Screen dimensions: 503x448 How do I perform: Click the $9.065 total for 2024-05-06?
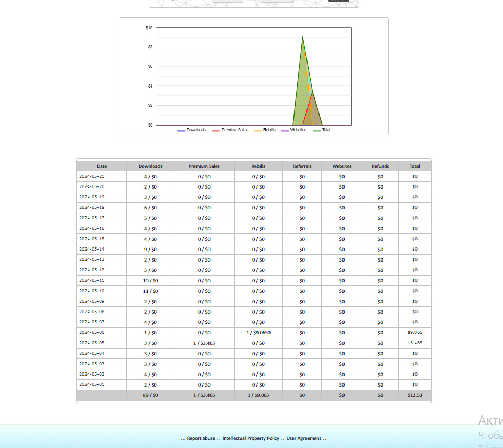point(414,332)
